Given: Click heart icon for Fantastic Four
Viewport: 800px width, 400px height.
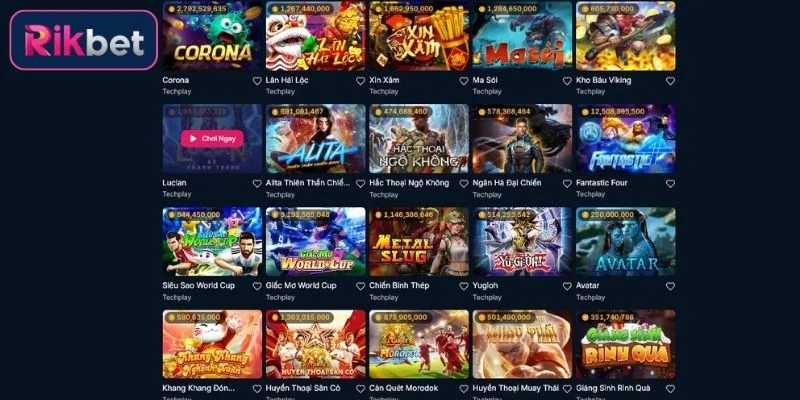Looking at the screenshot, I should click(670, 183).
